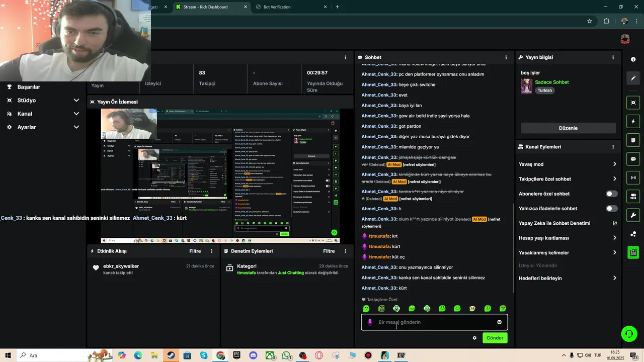Focus the Bir mesaj gönderin input
644x362 pixels.
point(434,322)
